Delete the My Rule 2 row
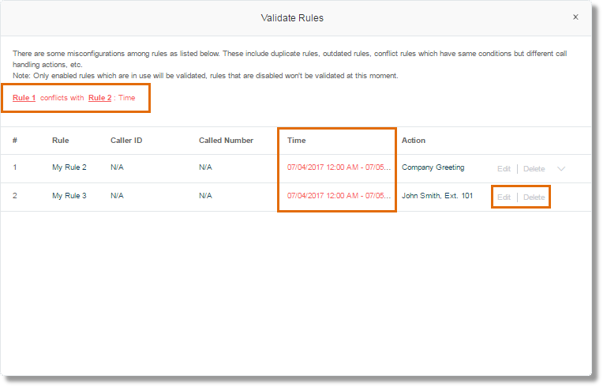Image resolution: width=603 pixels, height=387 pixels. [534, 168]
